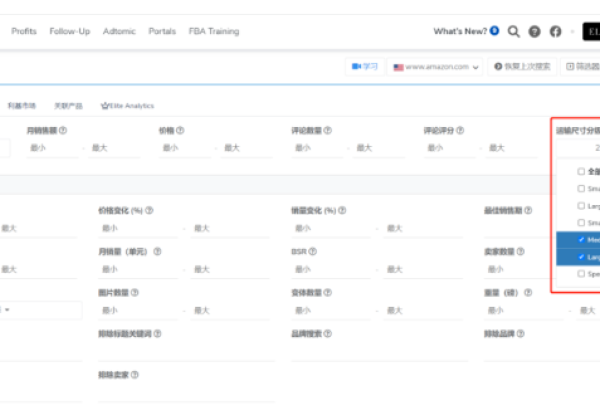Show help tooltip for 图片数量

point(135,293)
